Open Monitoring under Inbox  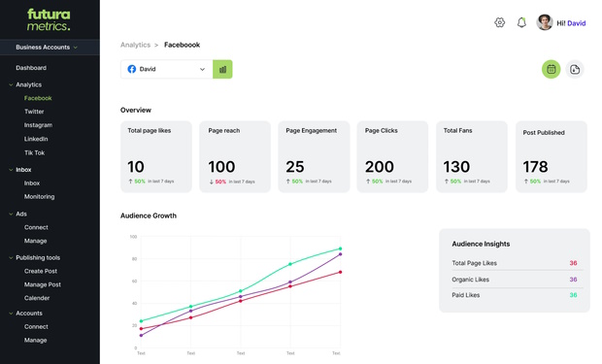(40, 197)
